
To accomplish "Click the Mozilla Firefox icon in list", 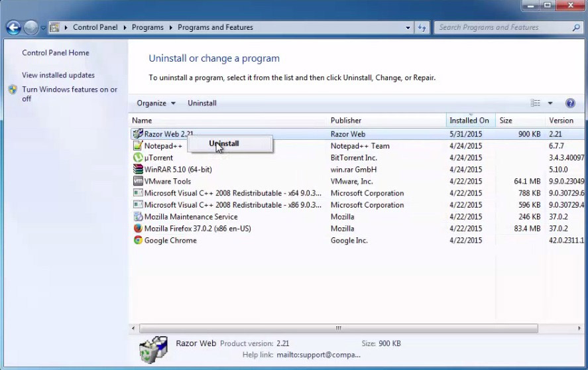I will 138,229.
